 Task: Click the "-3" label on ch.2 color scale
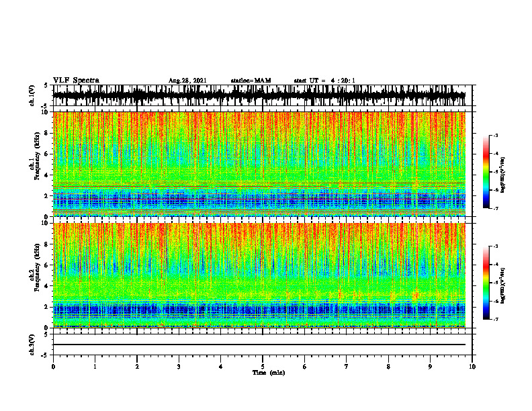(496, 246)
